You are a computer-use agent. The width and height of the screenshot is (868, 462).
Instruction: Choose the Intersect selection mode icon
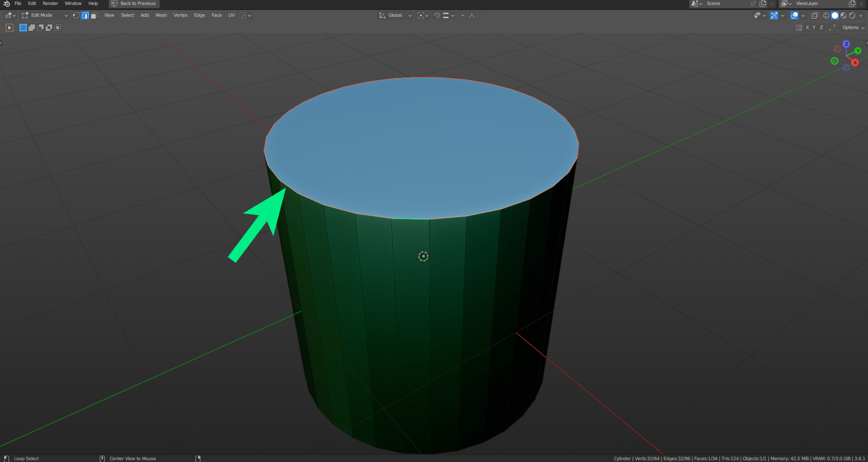58,28
